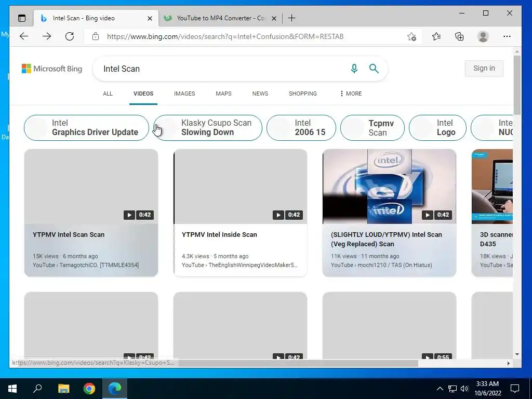Click the address bar URL
Viewport: 532px width, 399px height.
tap(225, 36)
